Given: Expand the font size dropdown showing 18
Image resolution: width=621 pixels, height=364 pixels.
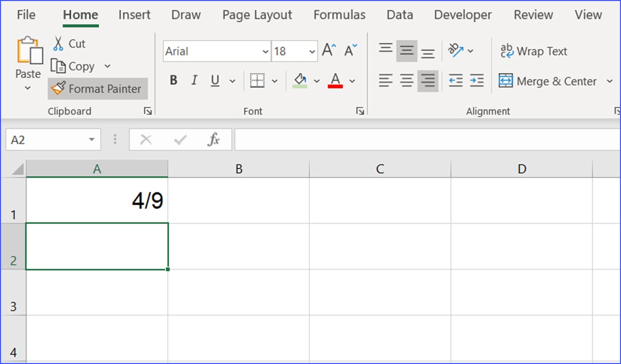Looking at the screenshot, I should [312, 52].
